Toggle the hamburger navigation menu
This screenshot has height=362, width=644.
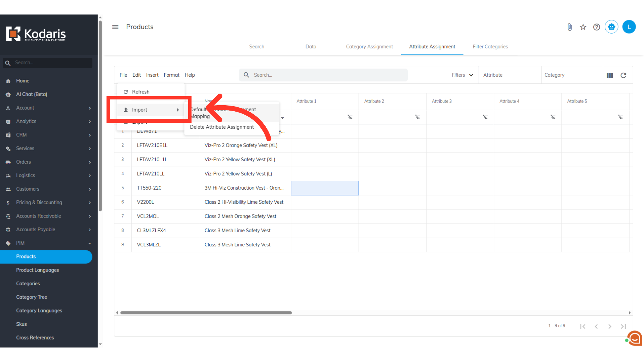pyautogui.click(x=115, y=27)
